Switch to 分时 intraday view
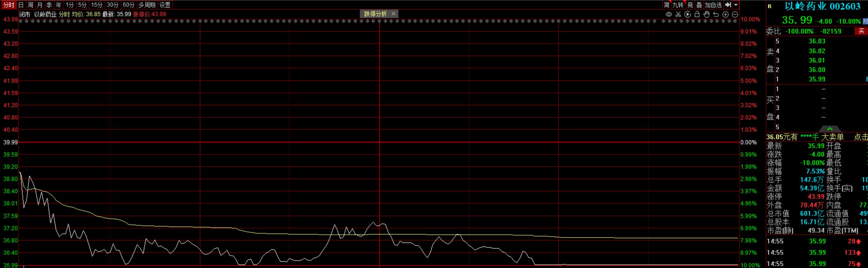 (x=9, y=5)
